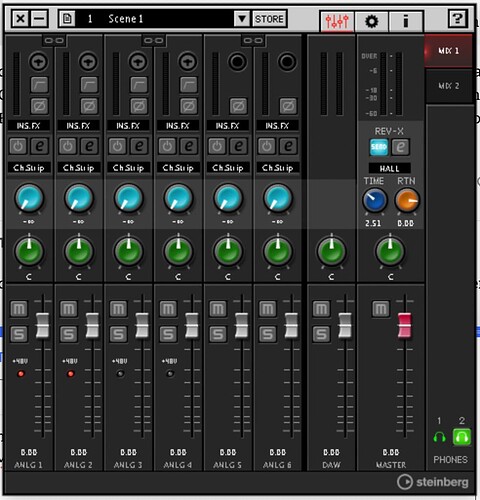
Task: Click the reverb RTN orange knob
Action: (x=407, y=200)
